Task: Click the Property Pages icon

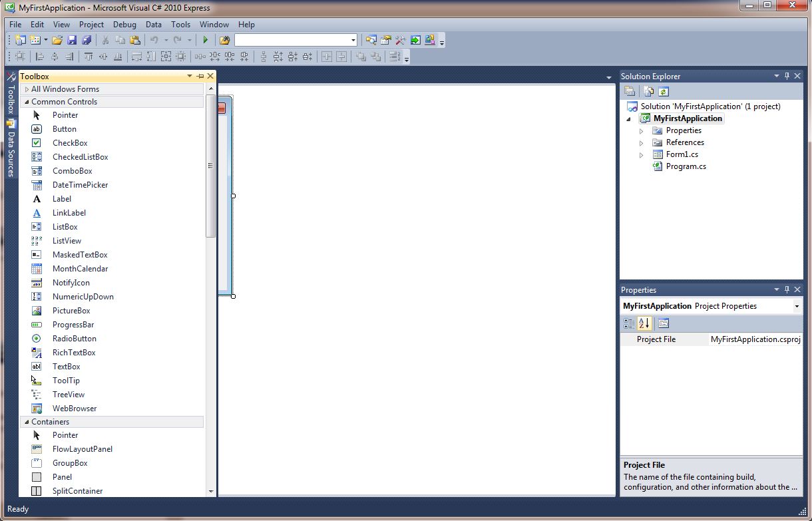Action: tap(663, 323)
